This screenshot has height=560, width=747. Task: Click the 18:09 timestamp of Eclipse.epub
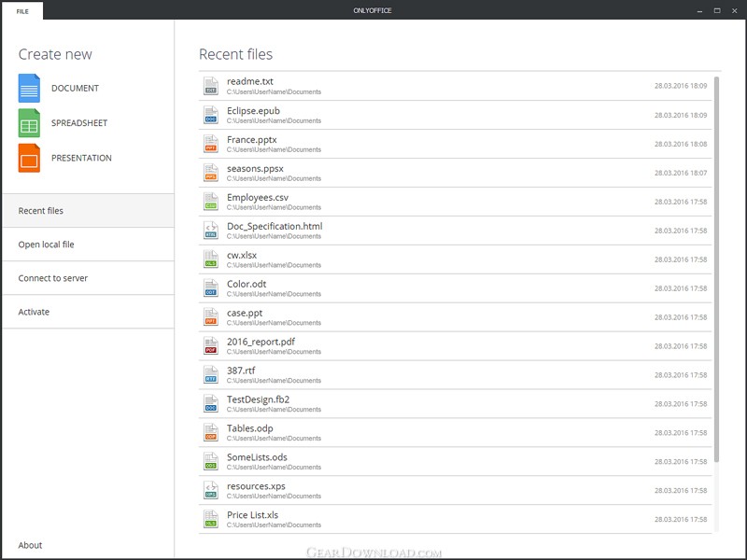681,115
